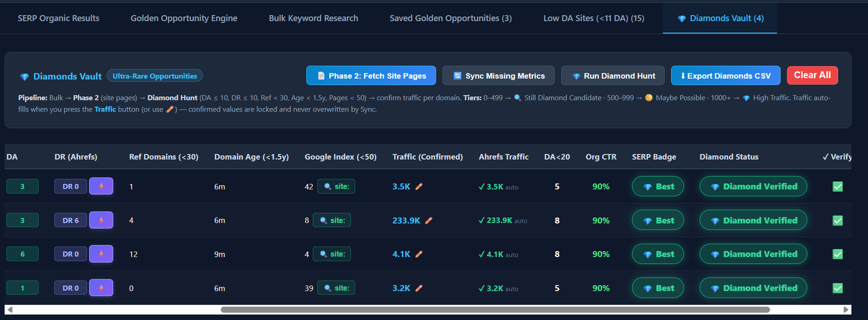Switch to Golden Opportunity Engine tab
Image resolution: width=868 pixels, height=320 pixels.
[184, 18]
